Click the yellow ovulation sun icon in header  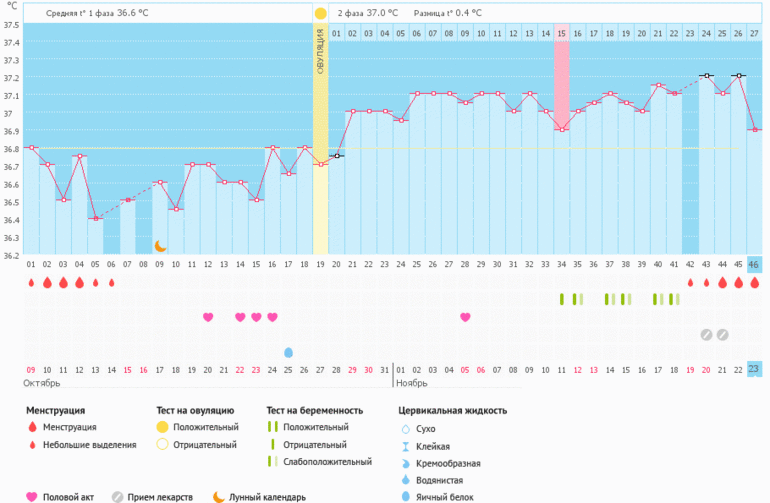[x=320, y=13]
